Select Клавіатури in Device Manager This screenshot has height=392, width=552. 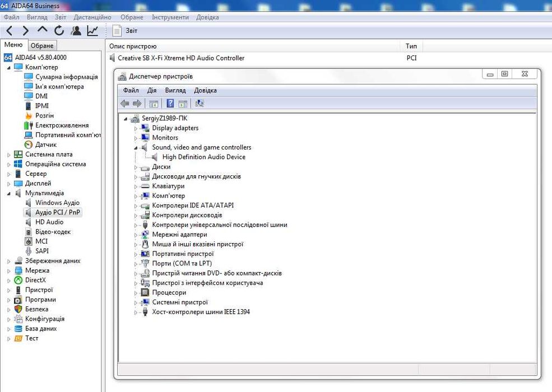(x=168, y=186)
